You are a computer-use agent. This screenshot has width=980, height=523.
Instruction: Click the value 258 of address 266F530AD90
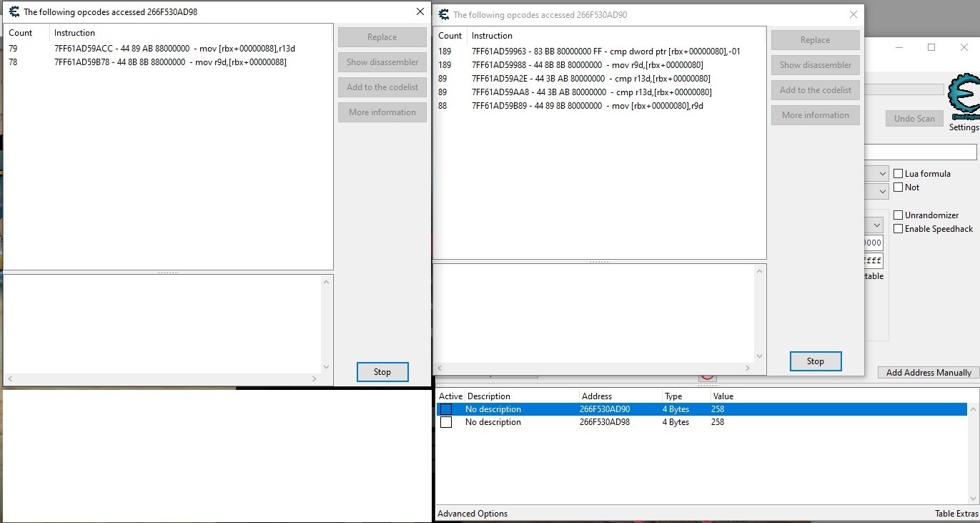point(718,409)
